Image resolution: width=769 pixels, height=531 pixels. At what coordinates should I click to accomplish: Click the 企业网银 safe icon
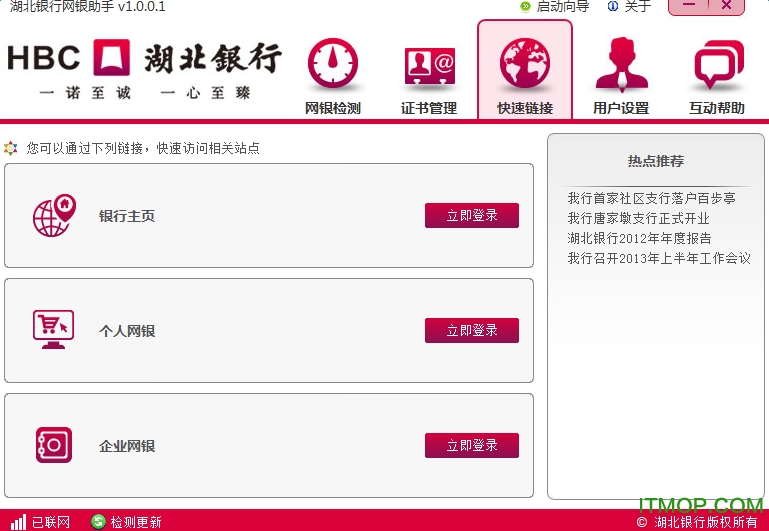point(54,445)
